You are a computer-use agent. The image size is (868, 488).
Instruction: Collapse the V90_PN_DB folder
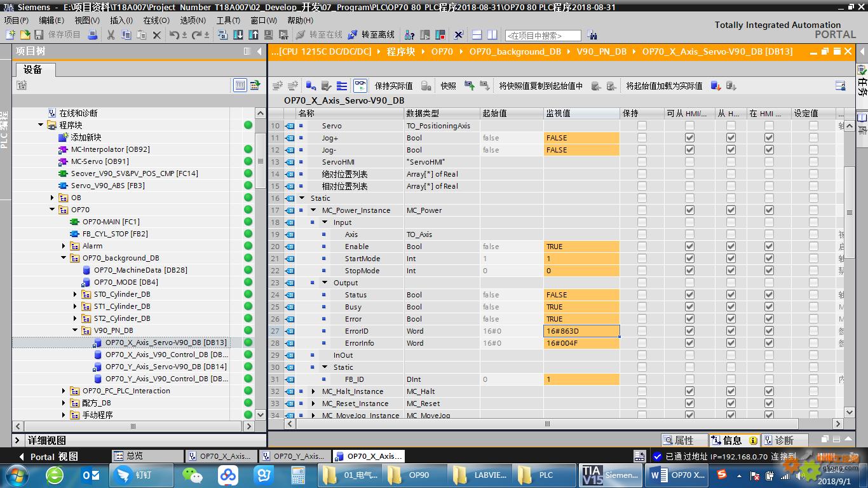[x=75, y=330]
